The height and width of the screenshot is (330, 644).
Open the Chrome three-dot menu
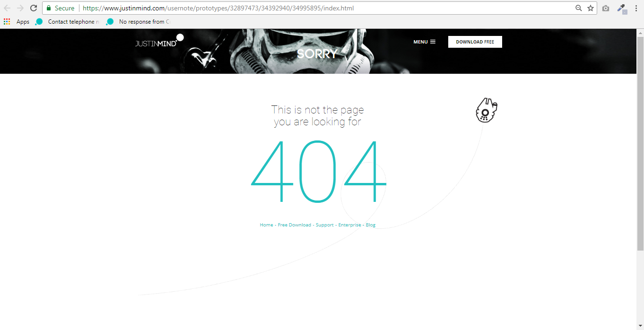tap(636, 8)
